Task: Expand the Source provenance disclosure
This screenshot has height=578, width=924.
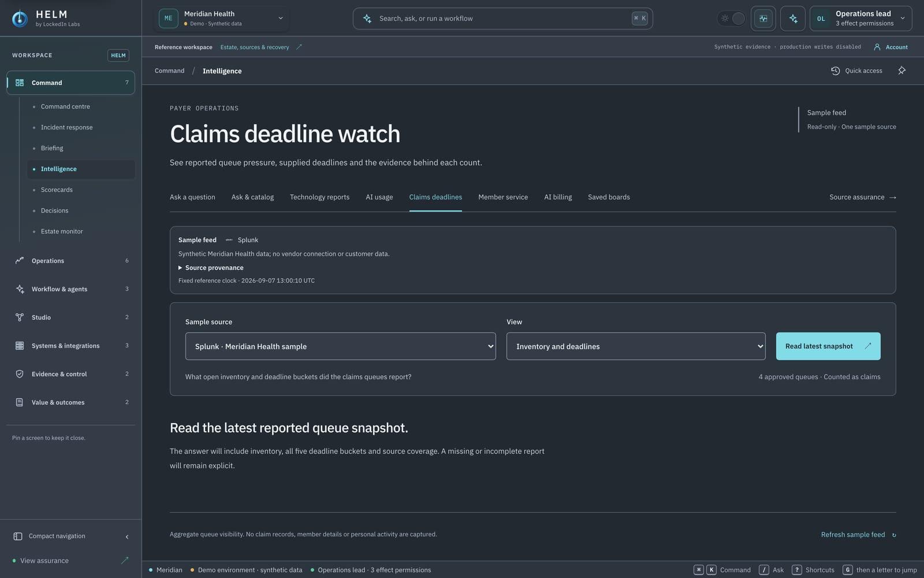Action: (x=211, y=268)
